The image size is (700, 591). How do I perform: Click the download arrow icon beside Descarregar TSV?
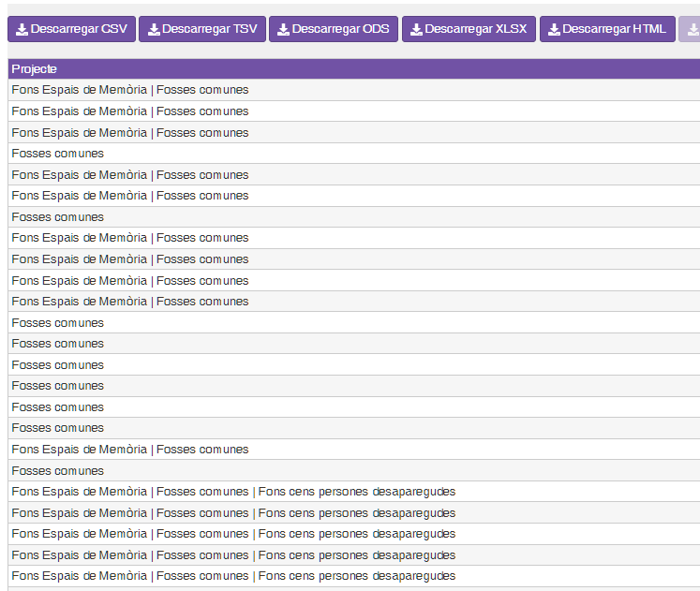(154, 29)
